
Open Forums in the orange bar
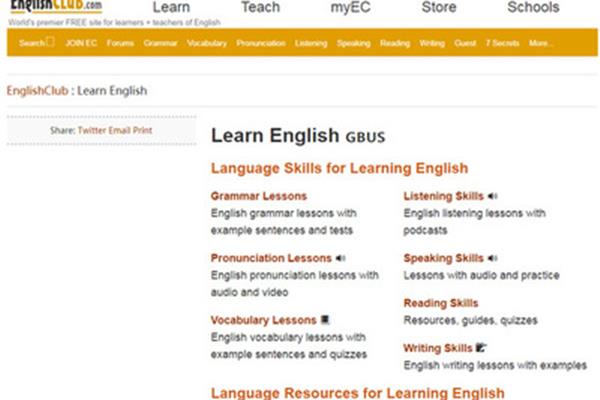coord(120,43)
